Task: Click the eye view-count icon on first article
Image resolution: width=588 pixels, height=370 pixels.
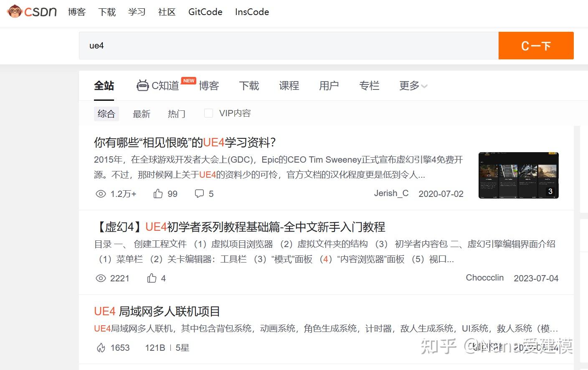Action: [101, 194]
